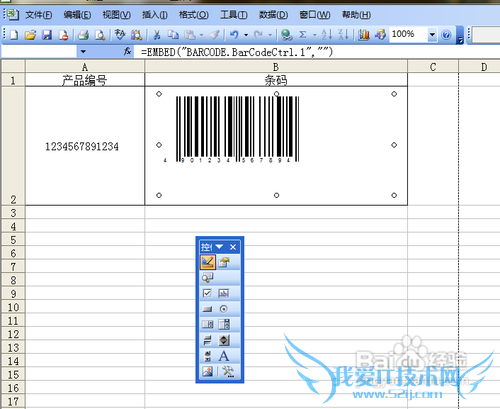
Task: Click the Drawing toolbar icon
Action: 380,35
